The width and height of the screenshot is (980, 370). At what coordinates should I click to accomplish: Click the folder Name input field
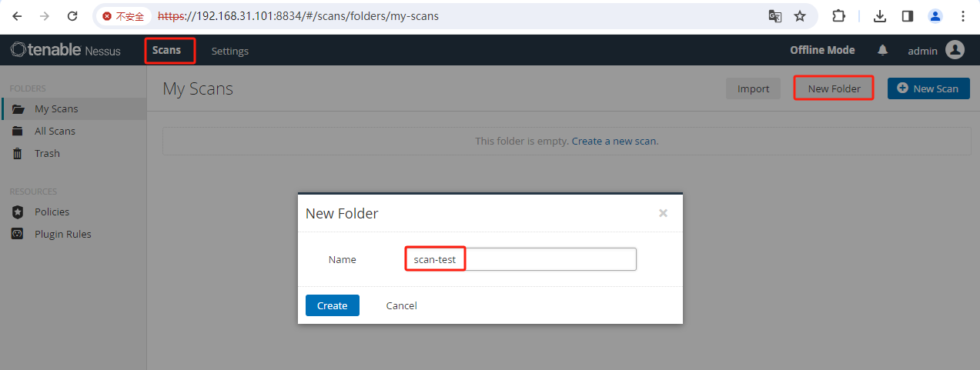(521, 259)
